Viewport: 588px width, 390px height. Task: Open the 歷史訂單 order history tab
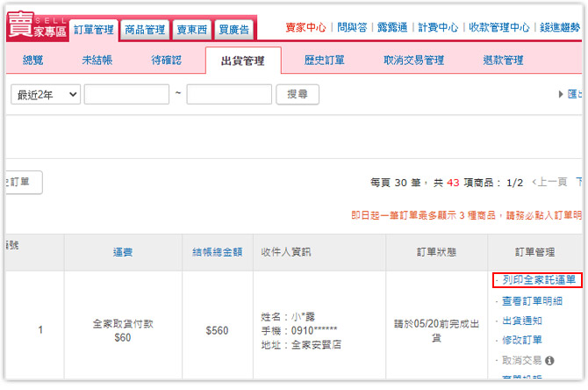coord(324,61)
